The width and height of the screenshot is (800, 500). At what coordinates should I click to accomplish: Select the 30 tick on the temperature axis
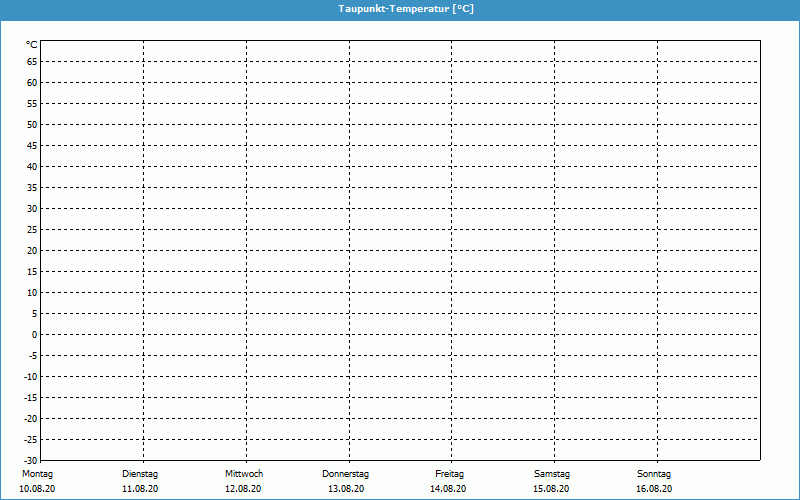[x=32, y=208]
